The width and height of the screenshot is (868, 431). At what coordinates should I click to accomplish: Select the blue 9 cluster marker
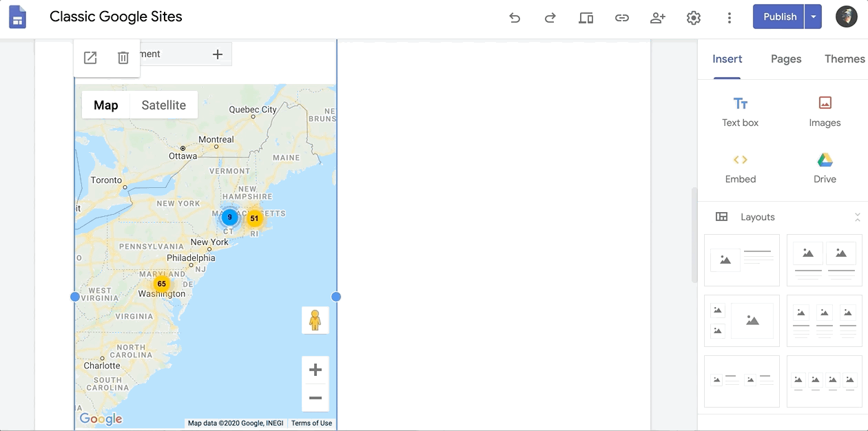click(x=229, y=217)
